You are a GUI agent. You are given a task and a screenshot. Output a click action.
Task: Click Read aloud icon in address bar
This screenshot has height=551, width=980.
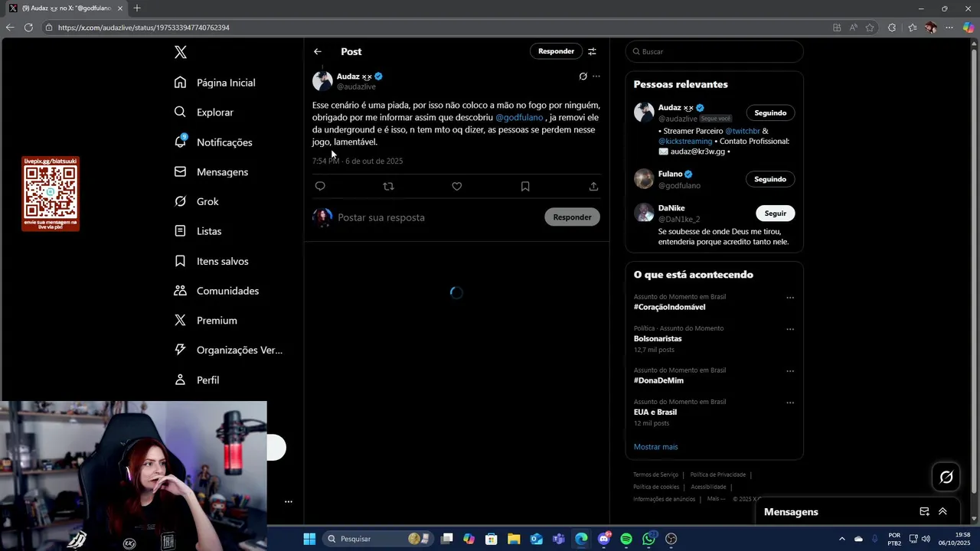[854, 28]
